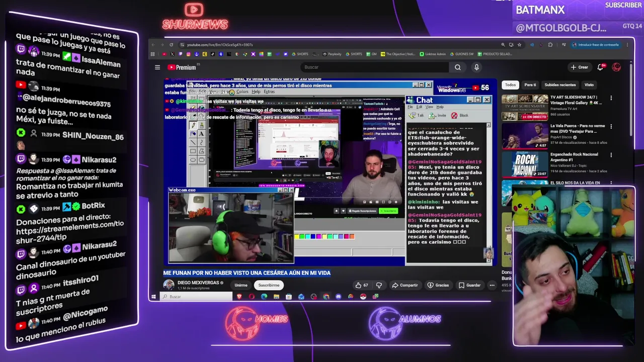The image size is (644, 362).
Task: Click the Unirme button
Action: pos(241,285)
